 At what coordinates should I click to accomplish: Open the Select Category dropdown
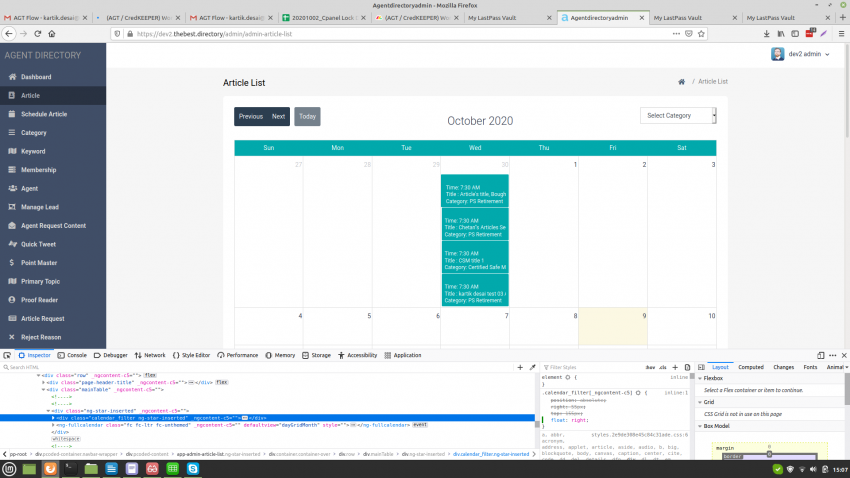tap(678, 116)
